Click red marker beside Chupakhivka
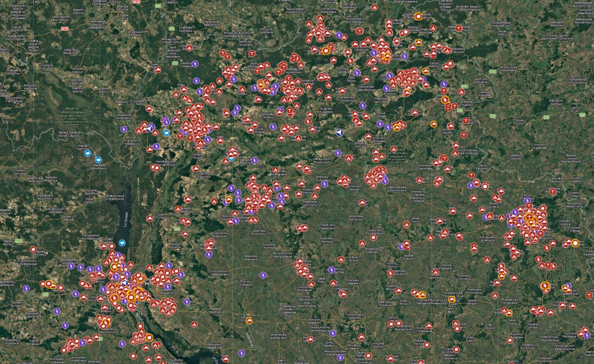This screenshot has height=364, width=594. coord(495,295)
